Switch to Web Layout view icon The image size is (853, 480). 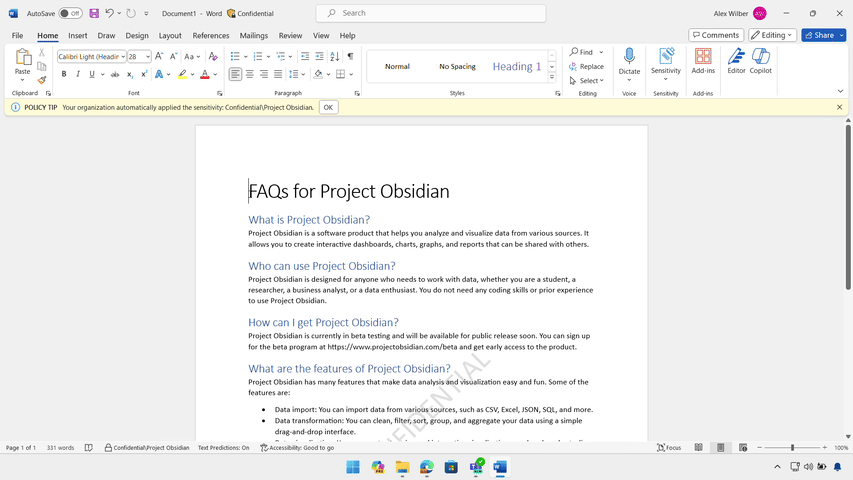(x=743, y=447)
